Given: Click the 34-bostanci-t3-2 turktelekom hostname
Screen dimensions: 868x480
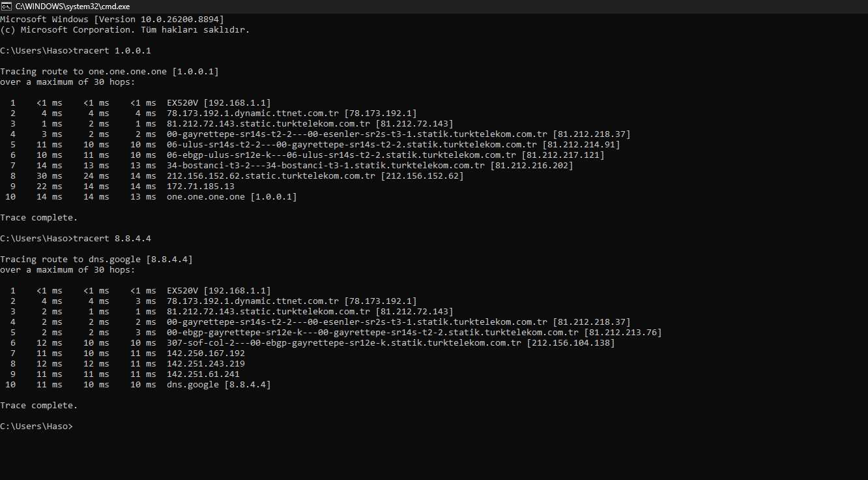Looking at the screenshot, I should point(326,166).
